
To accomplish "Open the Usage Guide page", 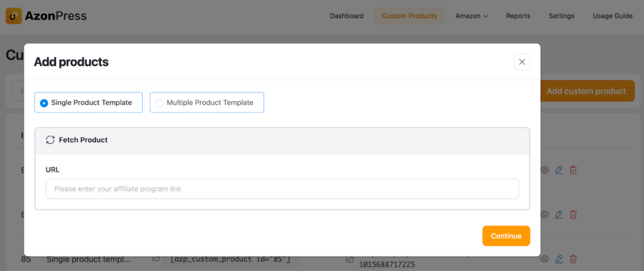I will pyautogui.click(x=613, y=16).
